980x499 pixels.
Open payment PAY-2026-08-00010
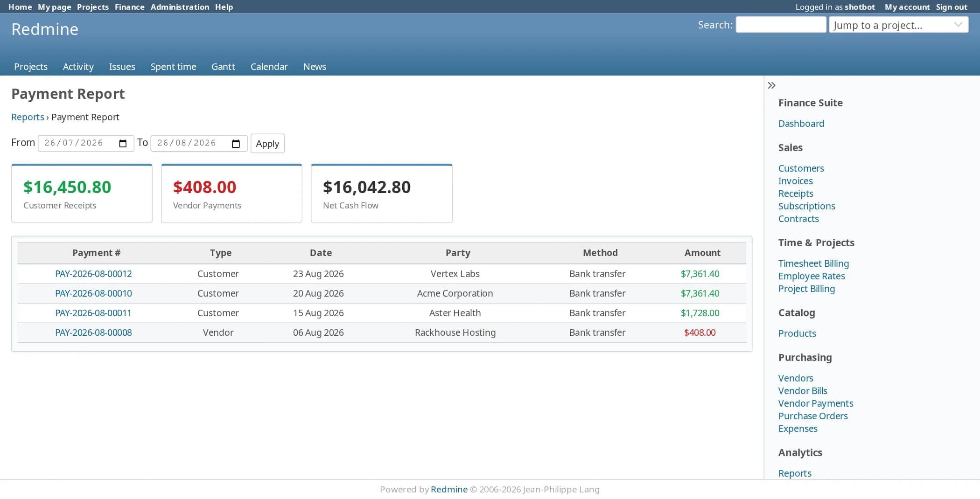point(93,293)
